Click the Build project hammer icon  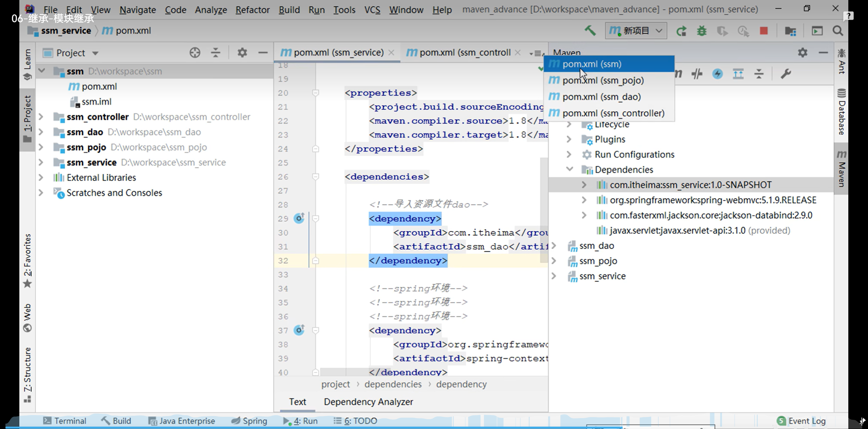[590, 31]
